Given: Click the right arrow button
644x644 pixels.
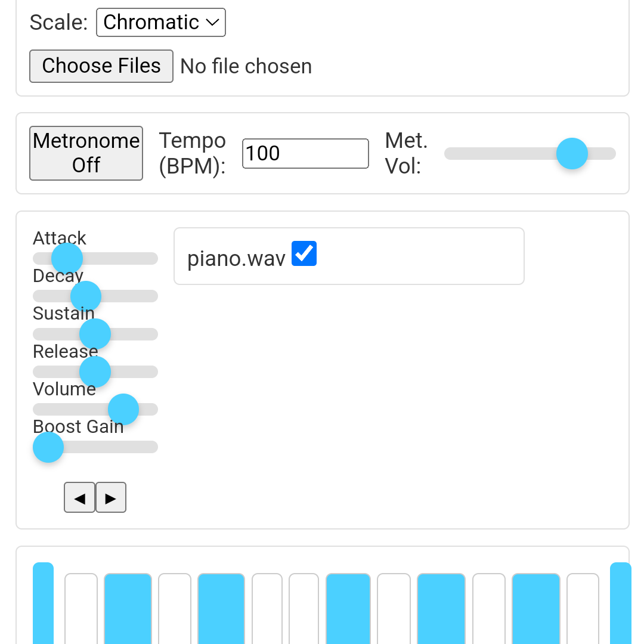Looking at the screenshot, I should [x=111, y=498].
